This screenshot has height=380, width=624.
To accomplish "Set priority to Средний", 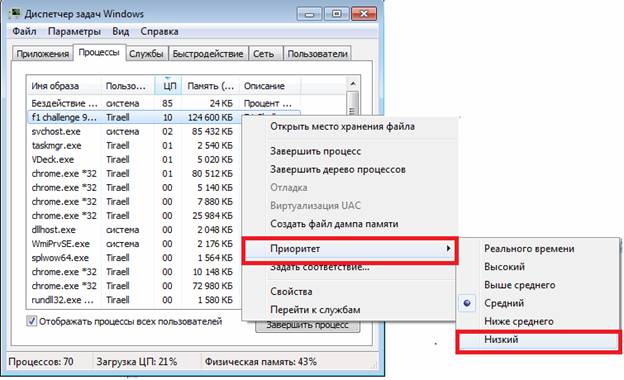I will (504, 303).
